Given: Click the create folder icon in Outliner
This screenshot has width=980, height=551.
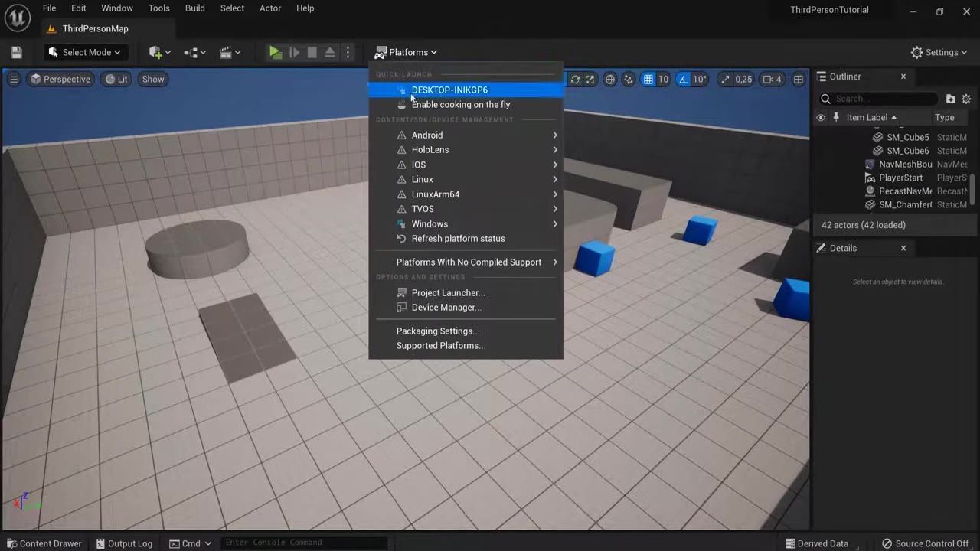Looking at the screenshot, I should 950,99.
